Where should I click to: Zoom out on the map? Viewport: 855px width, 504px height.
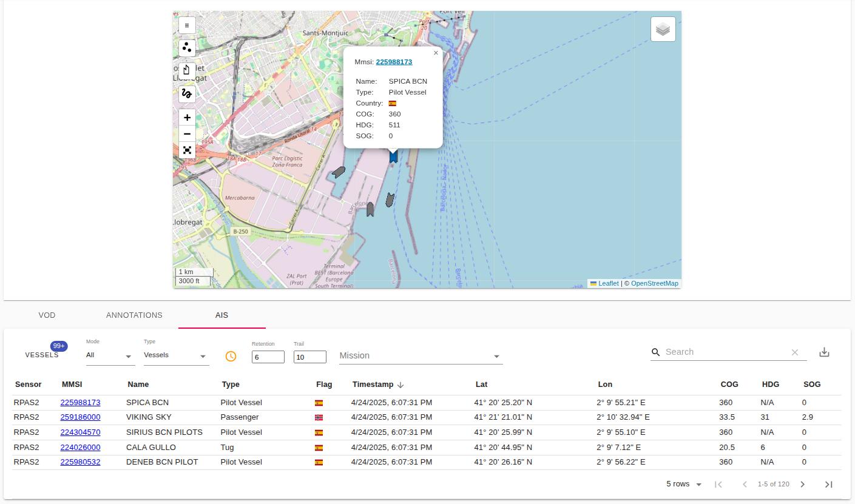[x=187, y=134]
